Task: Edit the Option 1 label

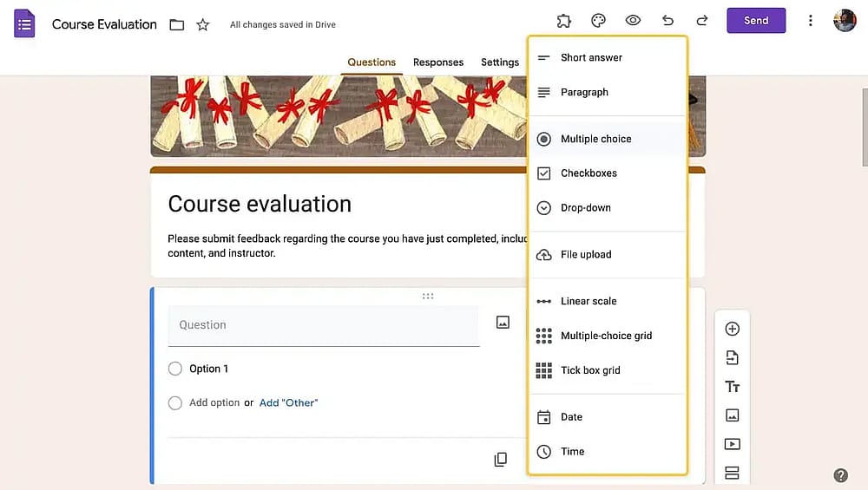Action: (208, 369)
